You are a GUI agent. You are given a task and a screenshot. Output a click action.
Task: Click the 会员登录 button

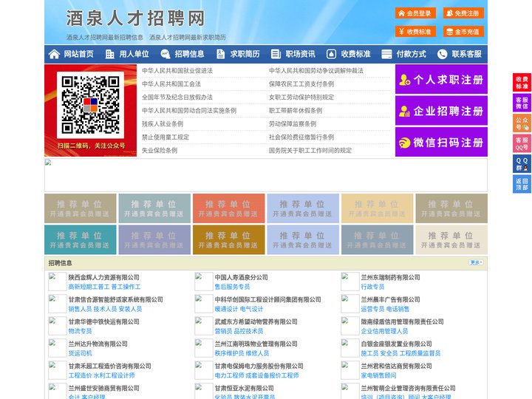(415, 13)
